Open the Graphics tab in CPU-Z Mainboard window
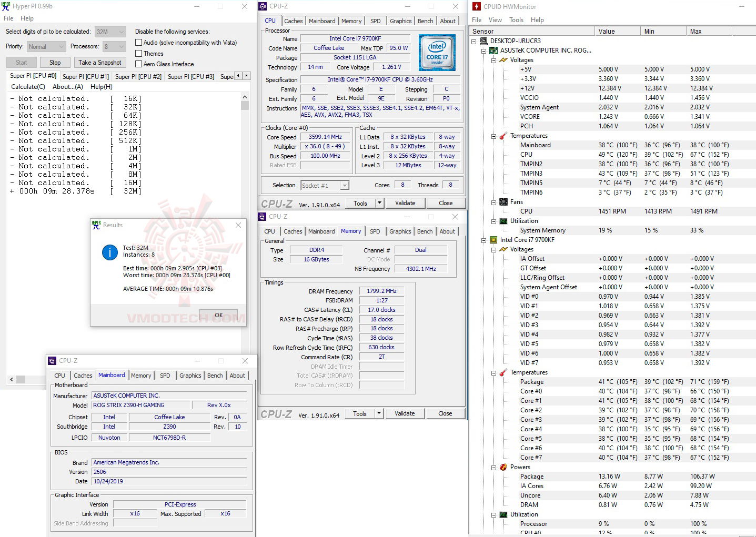The width and height of the screenshot is (756, 537). pos(190,376)
